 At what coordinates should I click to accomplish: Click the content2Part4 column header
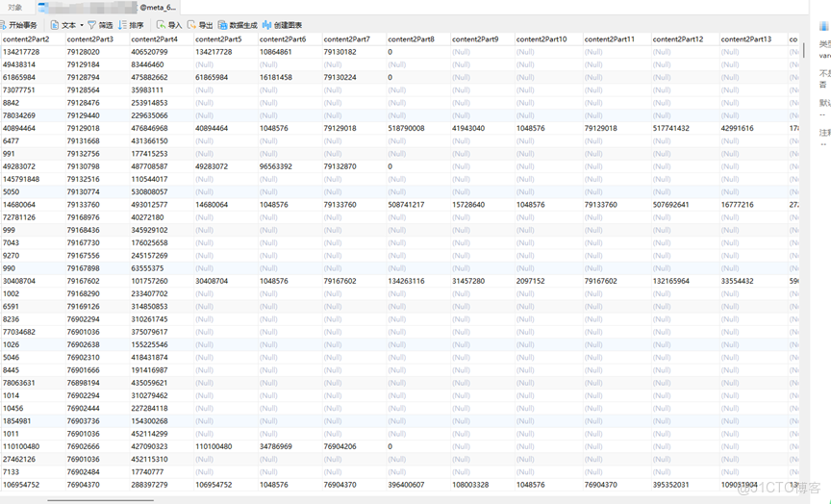tap(162, 39)
